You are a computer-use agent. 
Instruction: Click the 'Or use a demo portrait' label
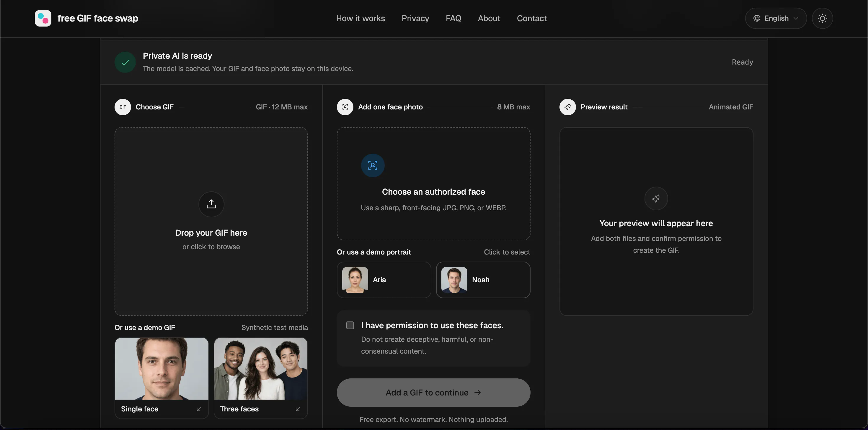pos(374,252)
